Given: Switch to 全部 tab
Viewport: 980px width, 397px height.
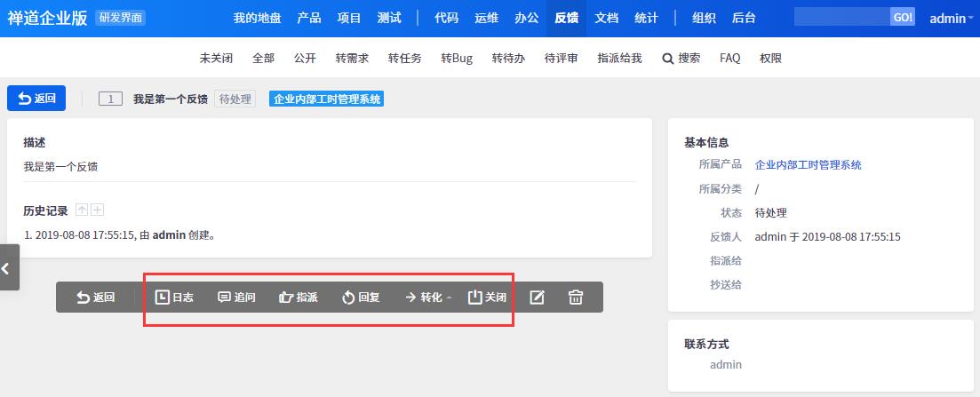Looking at the screenshot, I should pos(263,58).
